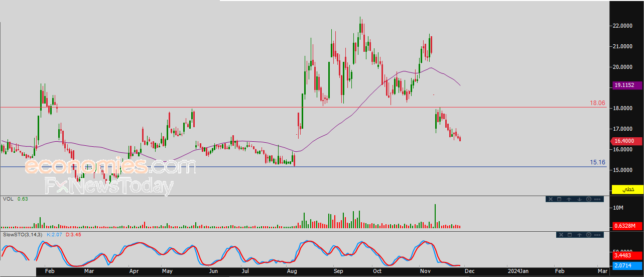Open settings gear for SlowSTO panel
The width and height of the screenshot is (644, 277).
589,235
